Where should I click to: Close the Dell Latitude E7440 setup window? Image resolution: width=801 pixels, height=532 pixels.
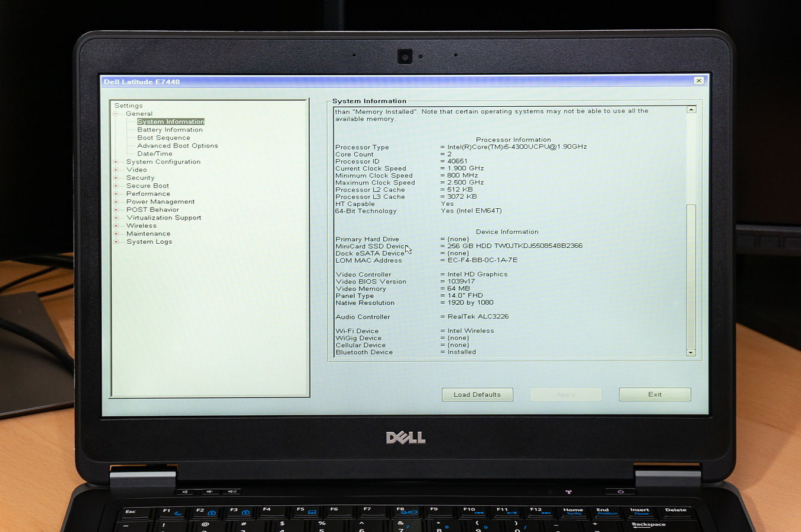tap(699, 81)
